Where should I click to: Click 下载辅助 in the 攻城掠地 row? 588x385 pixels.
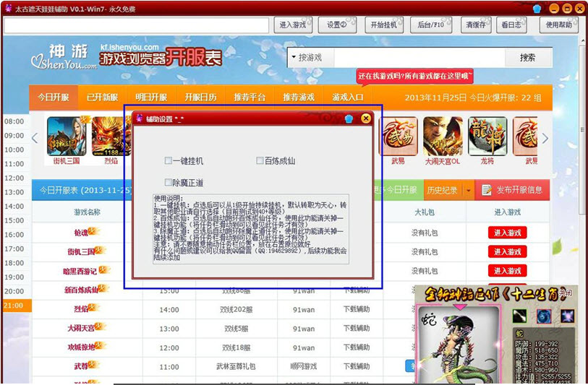point(357,347)
